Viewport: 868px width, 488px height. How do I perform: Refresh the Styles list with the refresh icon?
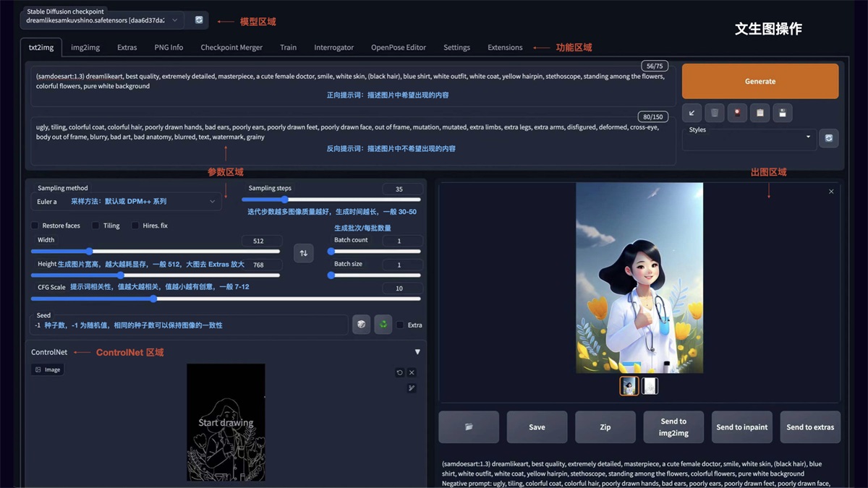pos(828,137)
